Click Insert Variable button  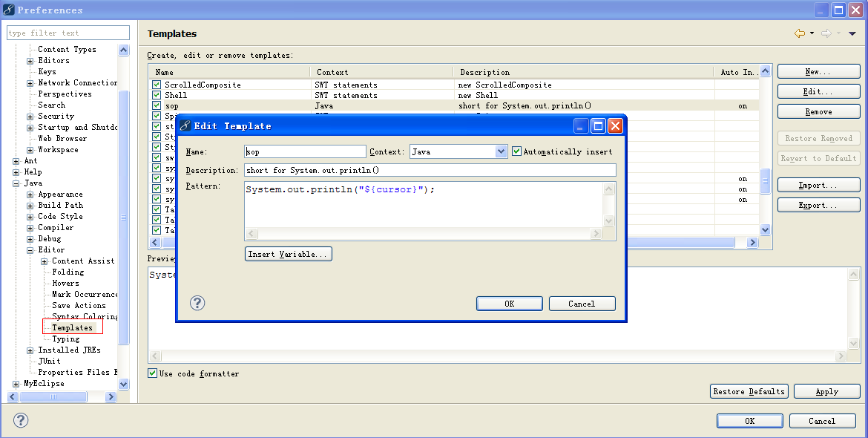tap(289, 254)
